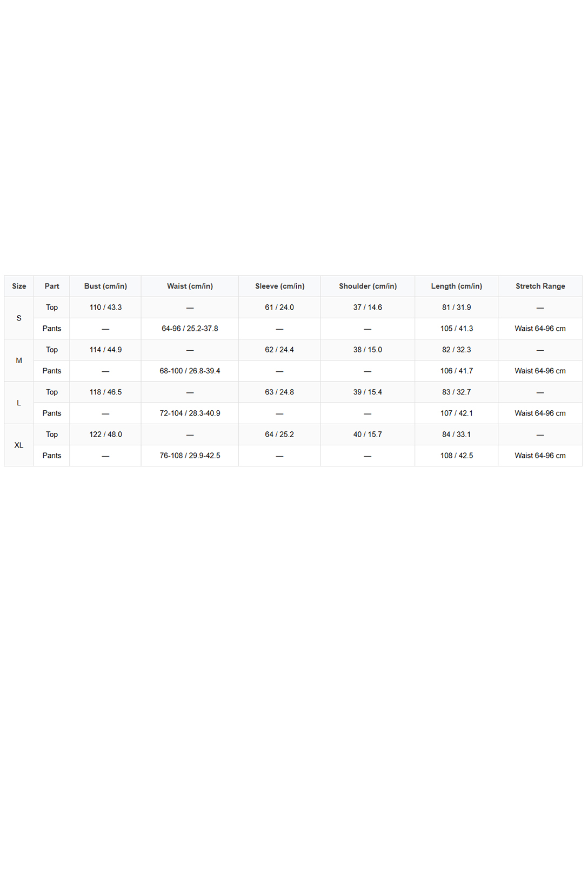This screenshot has height=882, width=588.
Task: Select the size S row label
Action: [19, 318]
